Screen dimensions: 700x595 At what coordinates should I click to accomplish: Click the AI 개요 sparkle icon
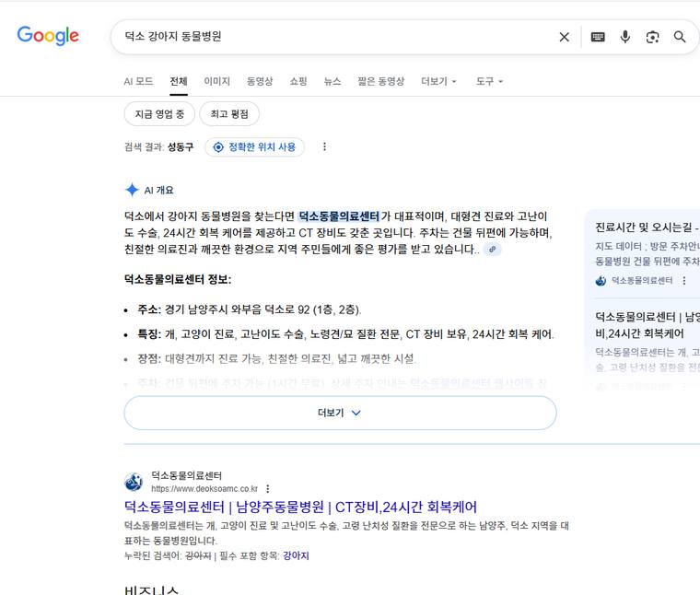(132, 190)
